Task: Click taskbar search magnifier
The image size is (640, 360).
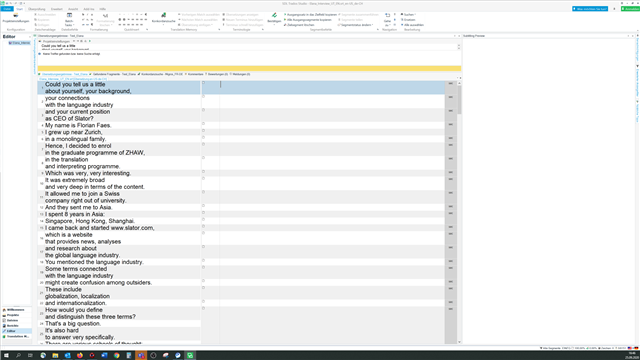Action: (18, 356)
